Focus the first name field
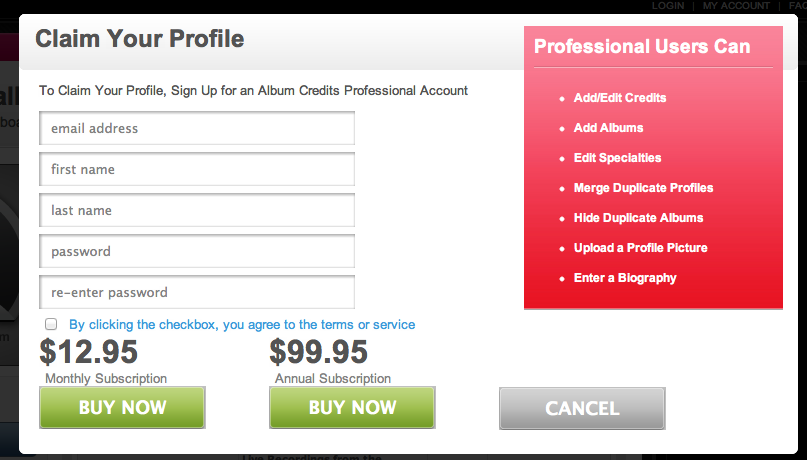The width and height of the screenshot is (807, 460). coord(197,169)
